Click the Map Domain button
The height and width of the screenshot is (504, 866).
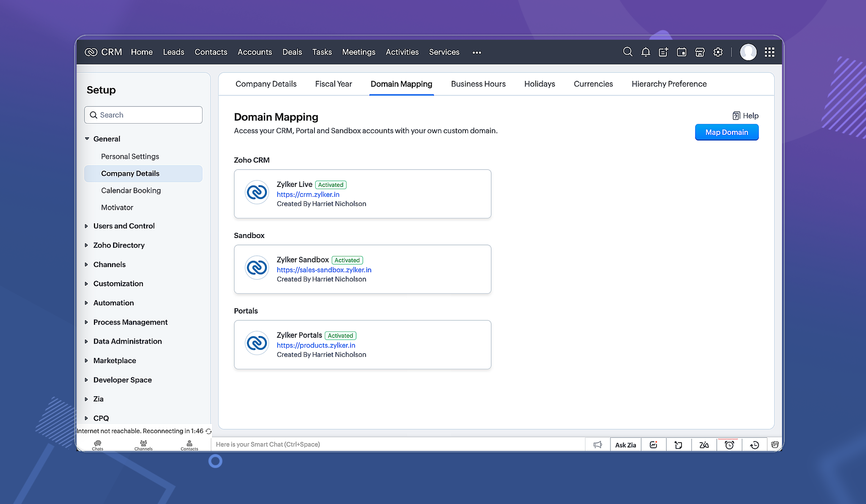pos(726,132)
